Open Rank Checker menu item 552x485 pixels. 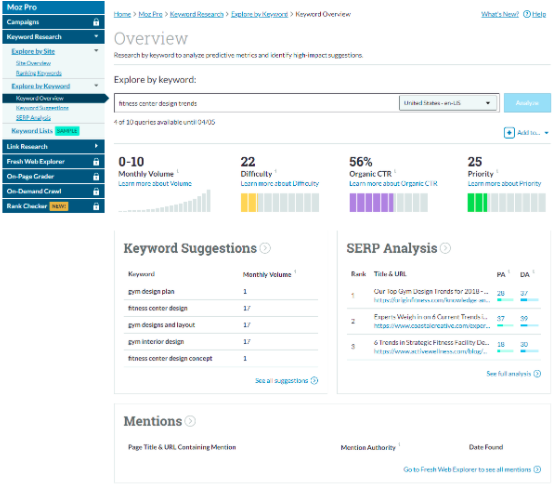click(53, 206)
